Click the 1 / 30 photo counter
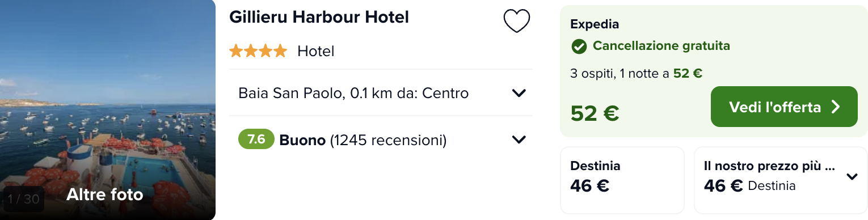 pos(23,199)
